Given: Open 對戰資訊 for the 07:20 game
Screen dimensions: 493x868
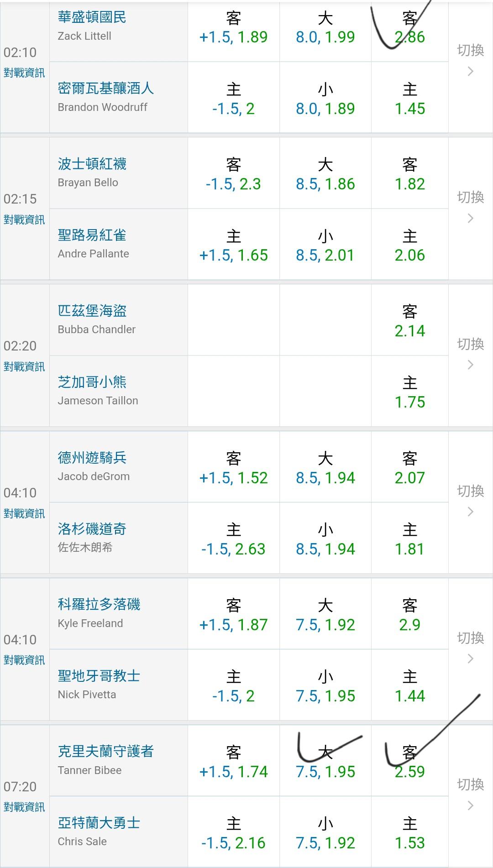Looking at the screenshot, I should [x=24, y=807].
